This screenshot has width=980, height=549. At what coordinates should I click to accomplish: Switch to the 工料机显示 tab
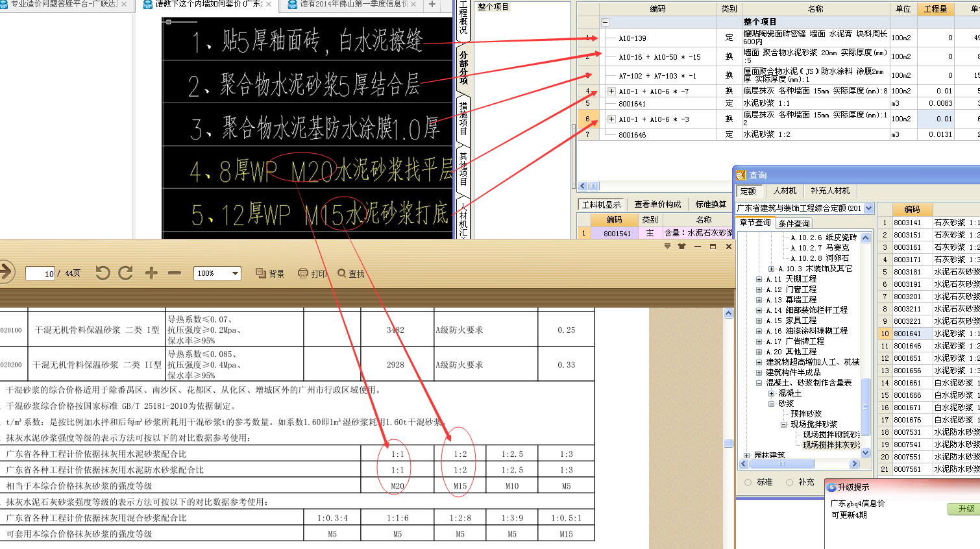(602, 204)
